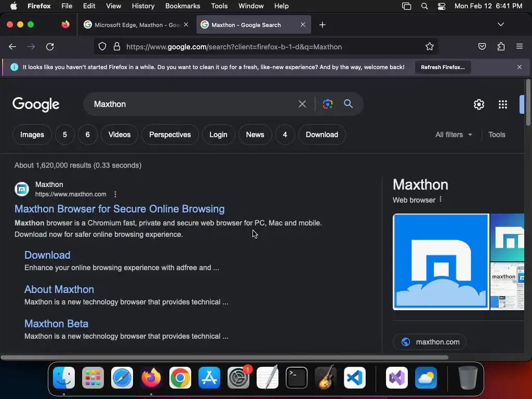The height and width of the screenshot is (399, 532).
Task: Go to the Google logo homepage
Action: tap(36, 104)
